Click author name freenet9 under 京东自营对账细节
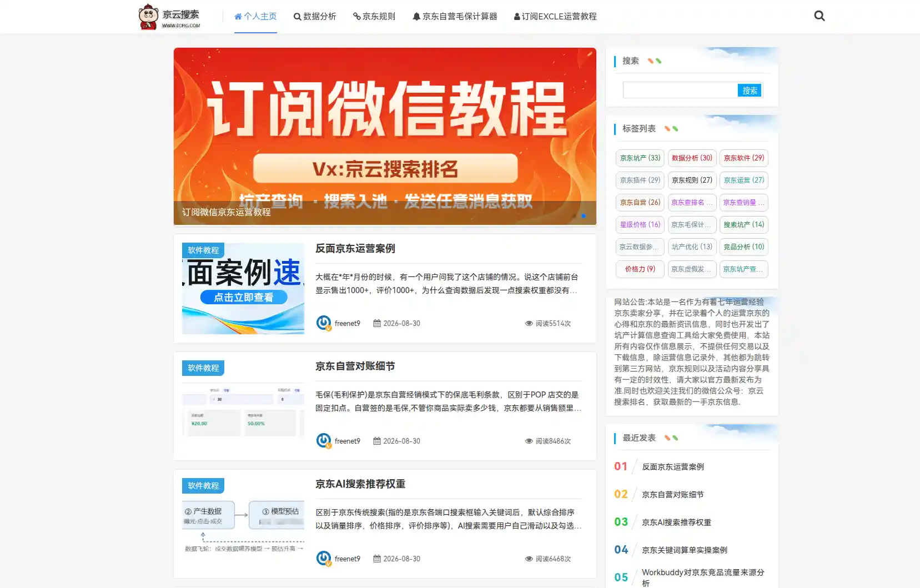Screen dimensions: 920x588 point(348,441)
